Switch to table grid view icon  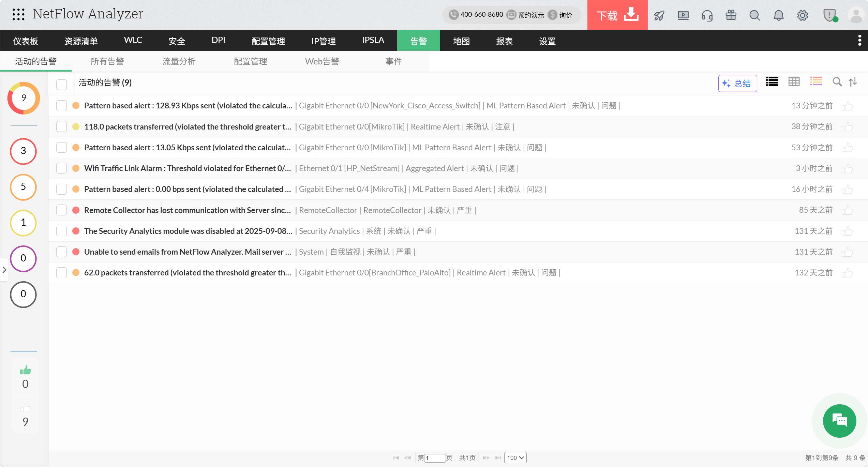click(794, 82)
